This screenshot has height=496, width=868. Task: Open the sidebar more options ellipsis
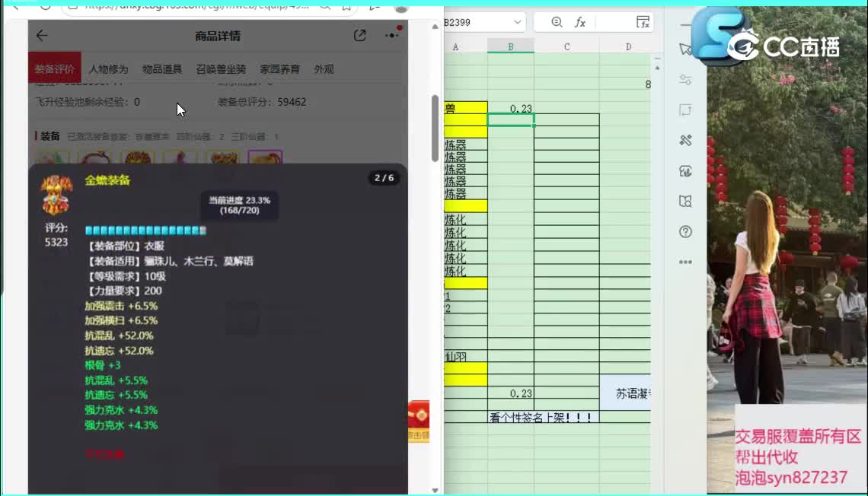tap(685, 262)
